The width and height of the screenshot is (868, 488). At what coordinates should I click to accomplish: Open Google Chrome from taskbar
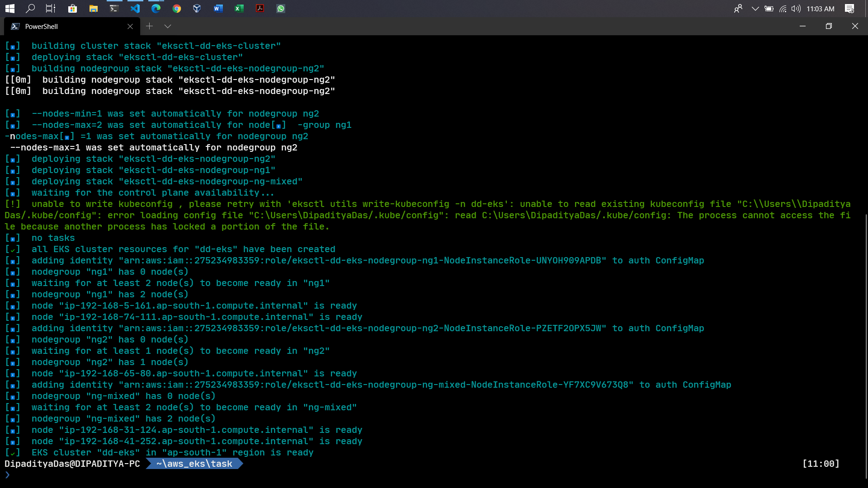[177, 9]
